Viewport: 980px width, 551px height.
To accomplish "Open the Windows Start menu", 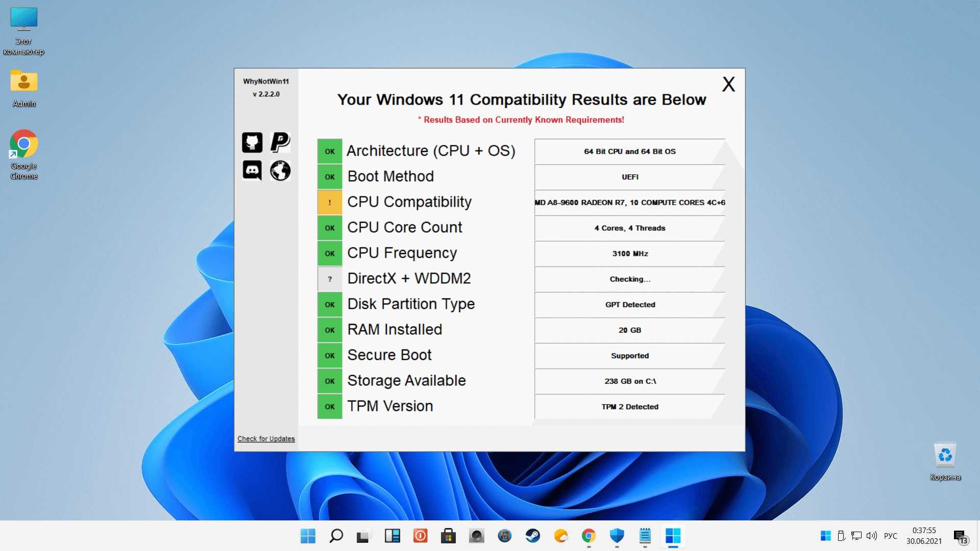I will pyautogui.click(x=308, y=536).
